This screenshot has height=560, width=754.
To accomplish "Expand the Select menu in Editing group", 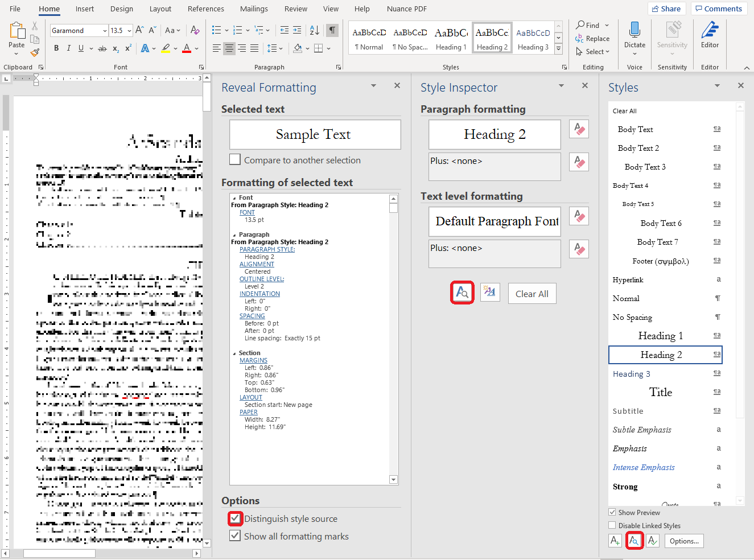I will pyautogui.click(x=594, y=51).
